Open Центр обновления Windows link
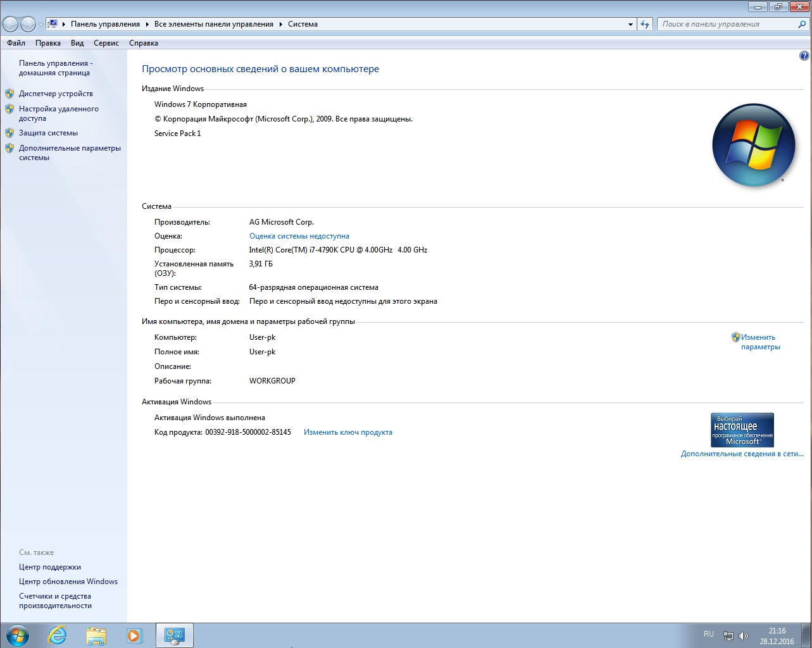Screen dimensions: 812x648 click(x=68, y=582)
